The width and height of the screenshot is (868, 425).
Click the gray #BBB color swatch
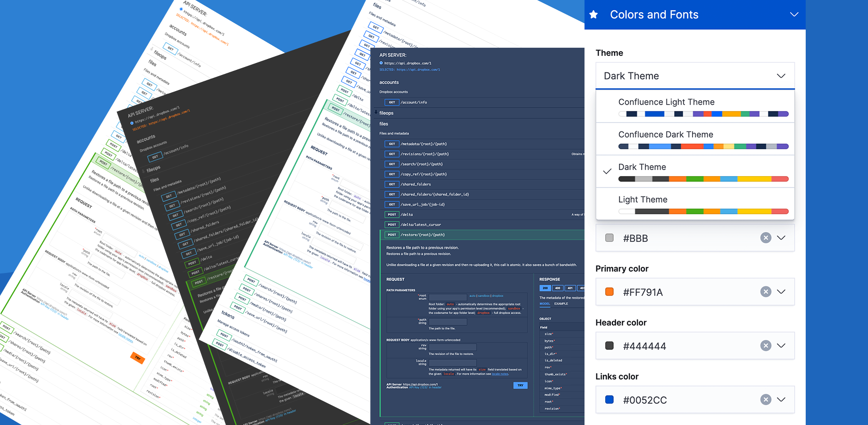click(x=609, y=238)
